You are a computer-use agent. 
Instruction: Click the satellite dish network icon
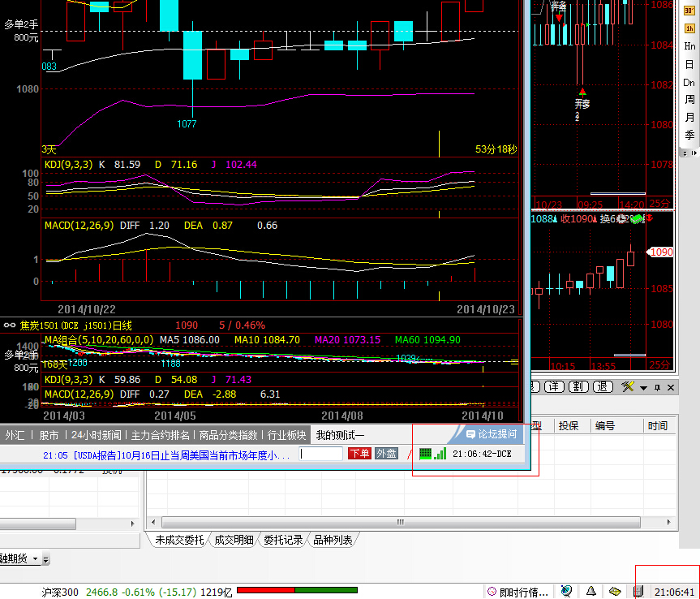click(x=566, y=592)
